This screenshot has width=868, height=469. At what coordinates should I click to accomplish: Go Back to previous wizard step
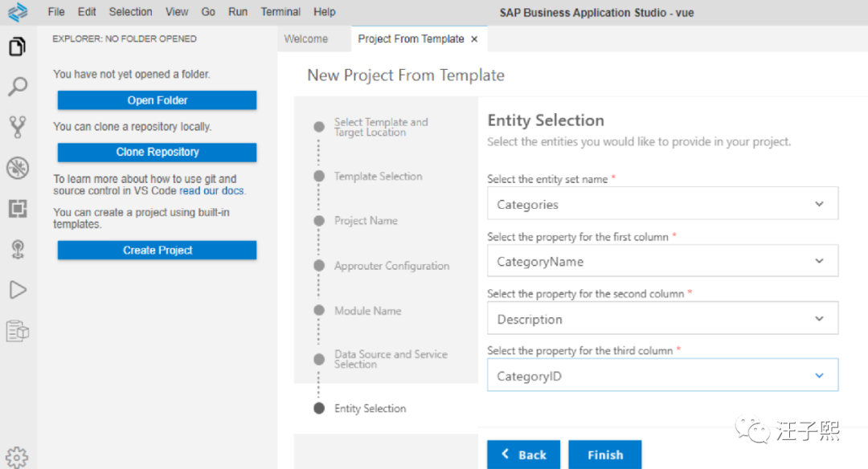tap(523, 455)
